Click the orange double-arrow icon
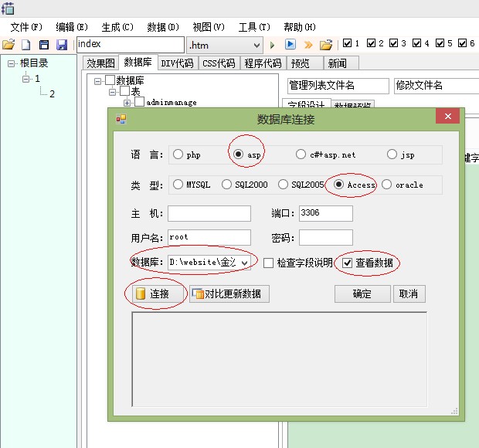The image size is (479, 448). [308, 45]
